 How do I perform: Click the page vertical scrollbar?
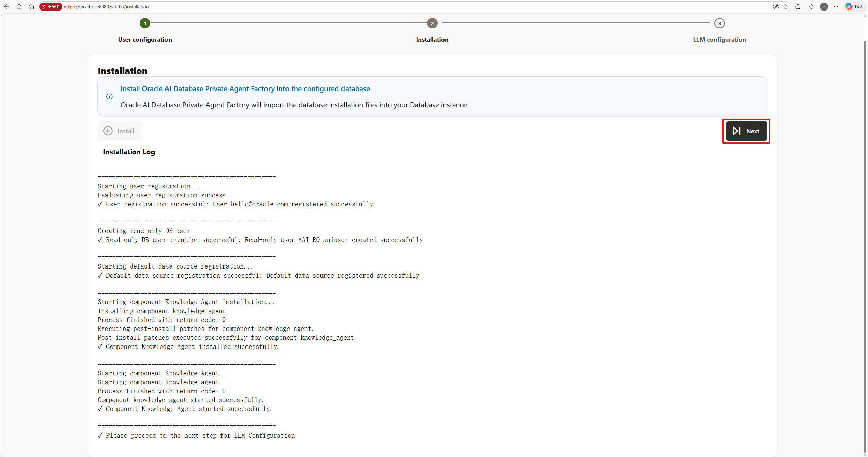(x=865, y=237)
